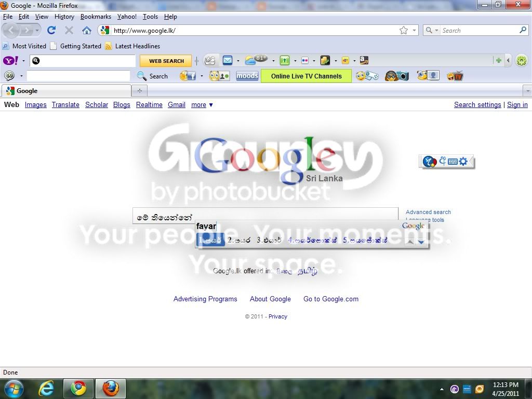Image resolution: width=532 pixels, height=399 pixels.
Task: Open Yahoo Mail envelope icon
Action: point(228,60)
